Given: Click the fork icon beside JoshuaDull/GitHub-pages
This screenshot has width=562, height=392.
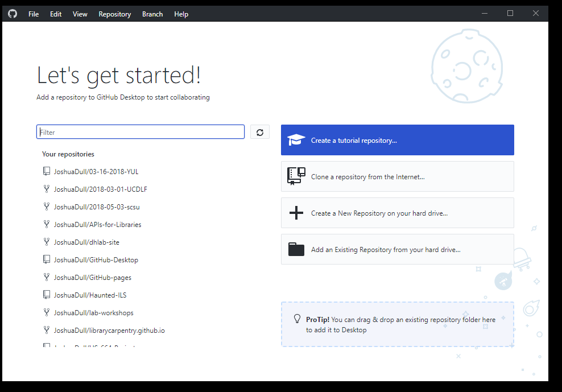Looking at the screenshot, I should pos(46,277).
